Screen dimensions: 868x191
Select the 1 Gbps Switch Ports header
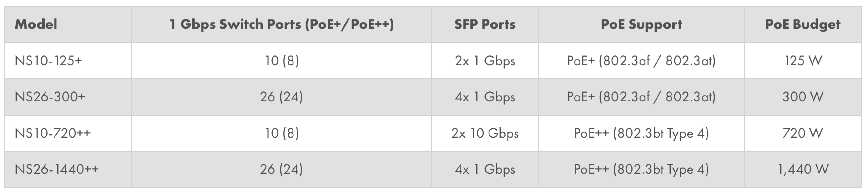pyautogui.click(x=281, y=25)
